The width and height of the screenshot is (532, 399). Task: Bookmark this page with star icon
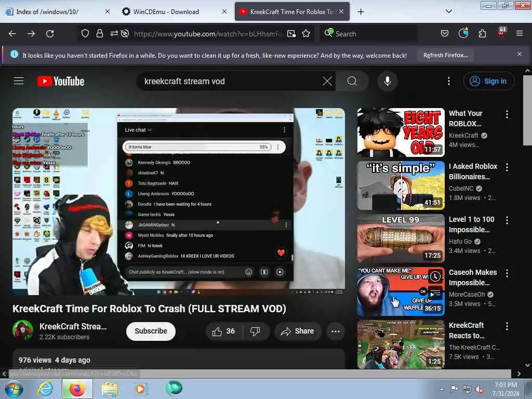[x=306, y=33]
